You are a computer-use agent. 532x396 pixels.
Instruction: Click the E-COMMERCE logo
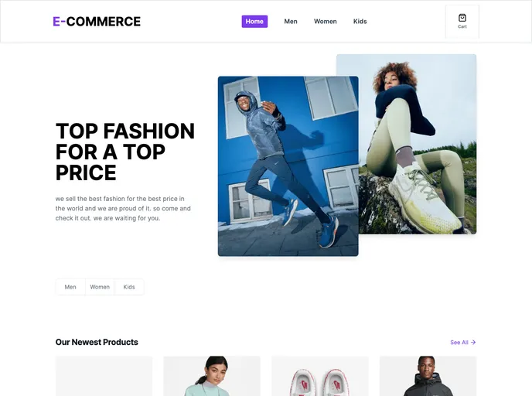(x=97, y=22)
